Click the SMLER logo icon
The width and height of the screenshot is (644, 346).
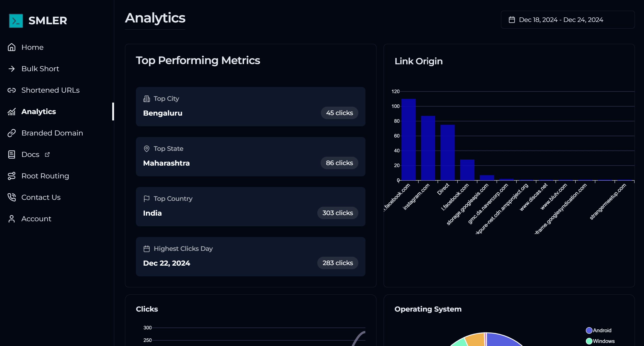[16, 21]
